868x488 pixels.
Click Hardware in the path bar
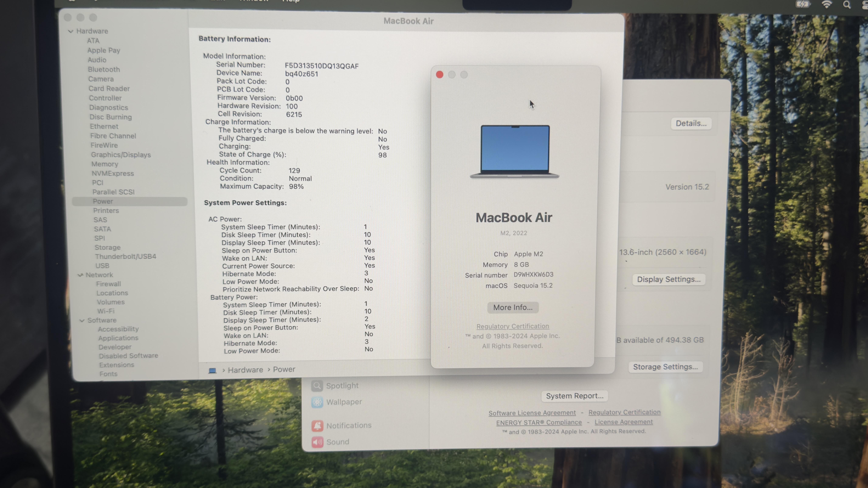pyautogui.click(x=245, y=370)
